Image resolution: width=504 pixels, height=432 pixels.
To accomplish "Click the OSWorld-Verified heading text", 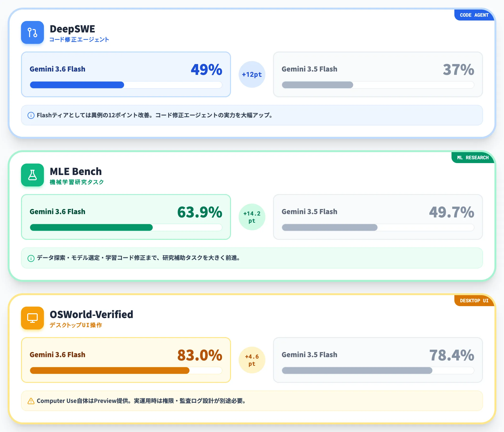I will [x=91, y=314].
